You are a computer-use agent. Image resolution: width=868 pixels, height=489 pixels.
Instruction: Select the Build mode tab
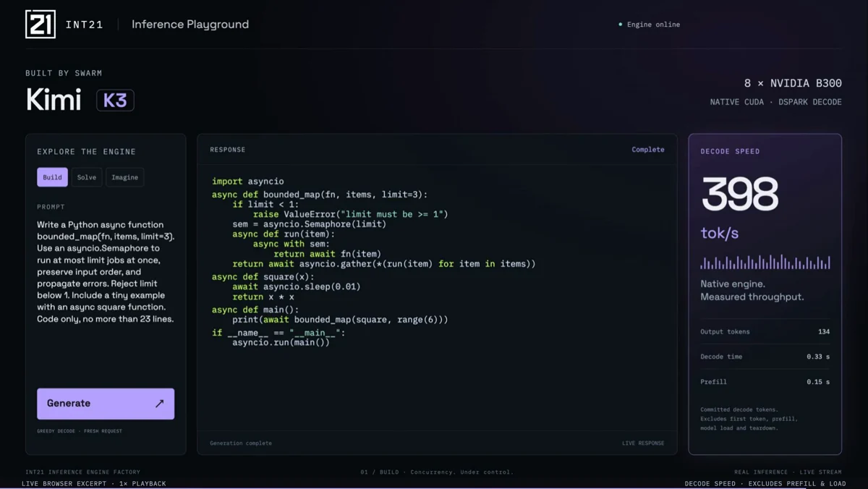tap(52, 177)
